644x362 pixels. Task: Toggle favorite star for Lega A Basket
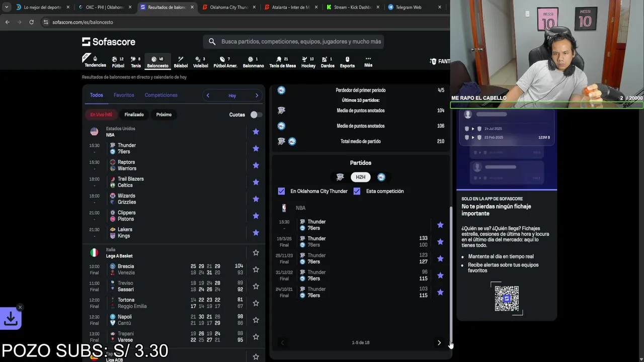(x=256, y=253)
